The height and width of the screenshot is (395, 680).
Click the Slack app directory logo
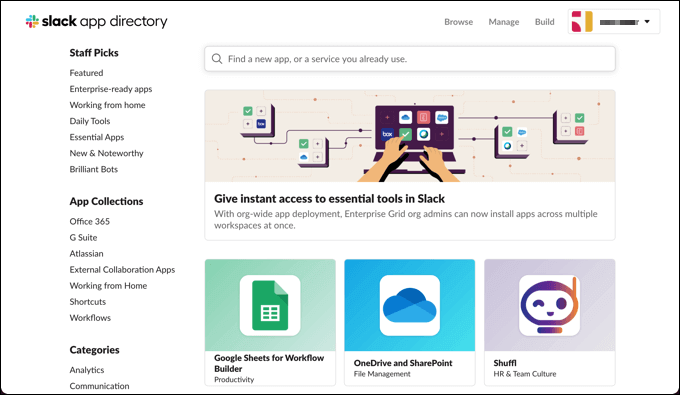96,21
